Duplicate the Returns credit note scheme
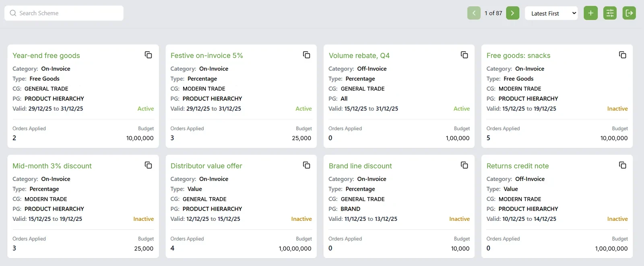 point(622,165)
